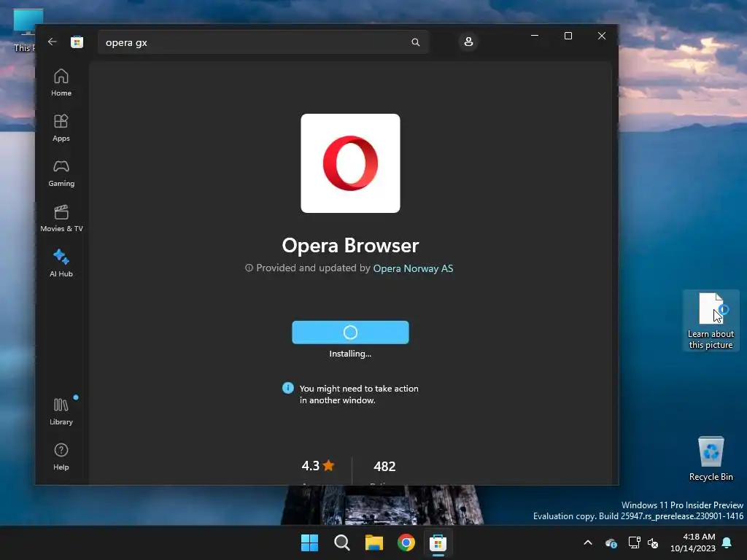This screenshot has height=560, width=747.
Task: Click the 482 ratings count
Action: point(384,466)
